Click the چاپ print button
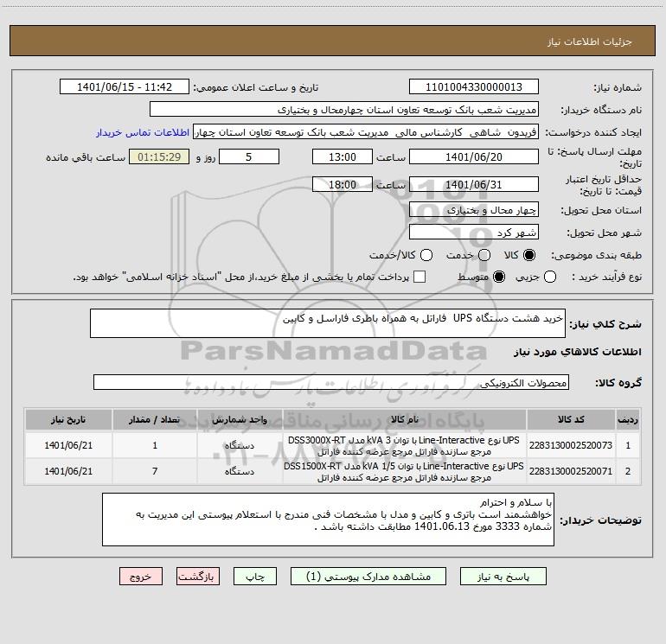 click(255, 576)
